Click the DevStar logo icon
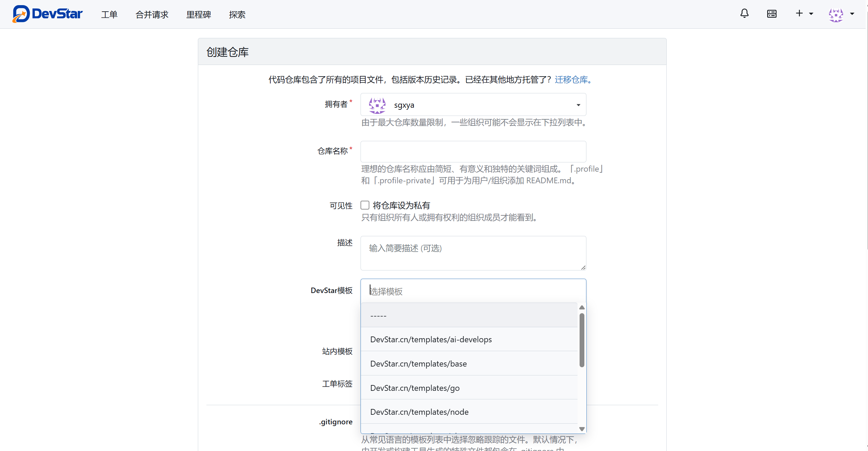This screenshot has width=868, height=451. tap(21, 14)
